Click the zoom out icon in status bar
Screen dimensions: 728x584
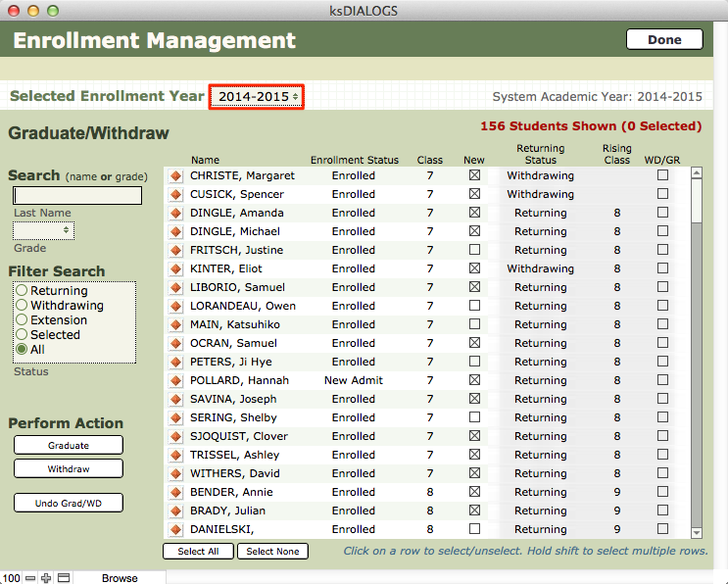click(31, 578)
